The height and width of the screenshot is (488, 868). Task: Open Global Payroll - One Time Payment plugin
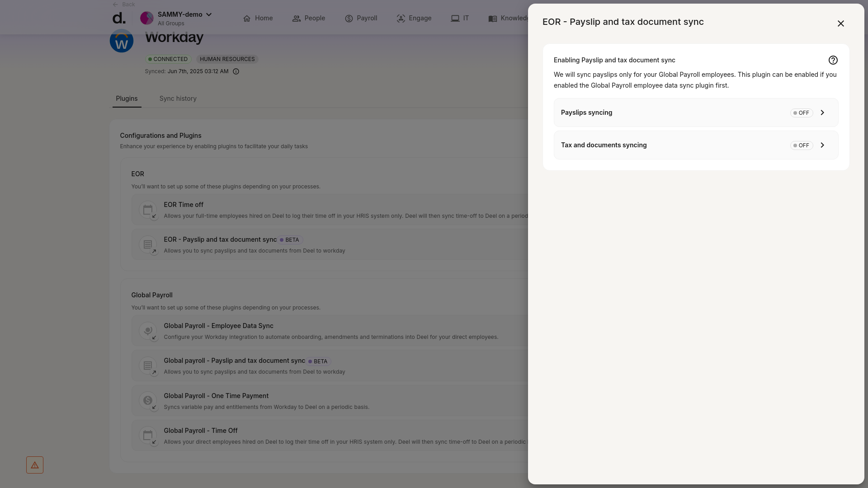click(330, 401)
